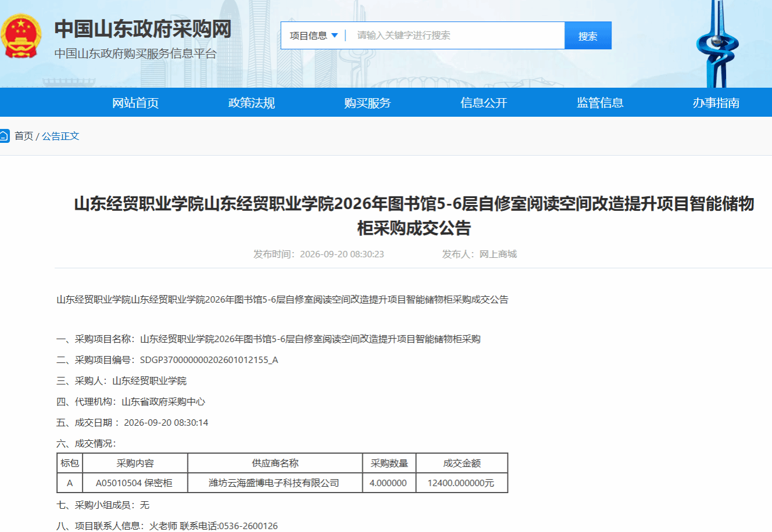Click the supplier name 潍坊云海盛博电子科技有限公司 cell
Image resolution: width=772 pixels, height=532 pixels.
[x=275, y=483]
